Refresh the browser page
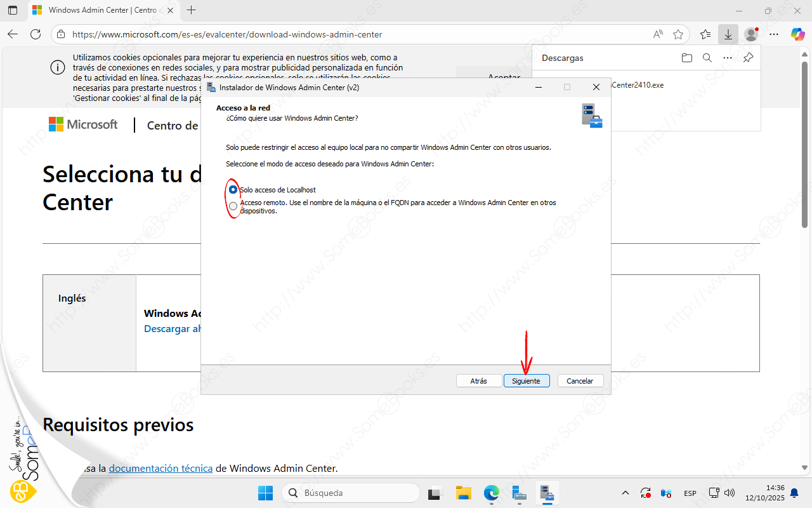The height and width of the screenshot is (508, 812). pos(36,34)
